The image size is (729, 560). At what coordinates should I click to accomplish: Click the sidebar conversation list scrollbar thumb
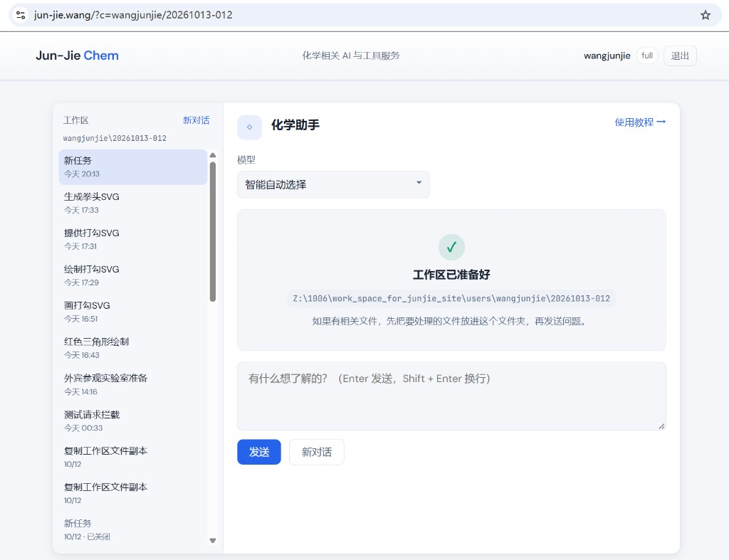212,231
